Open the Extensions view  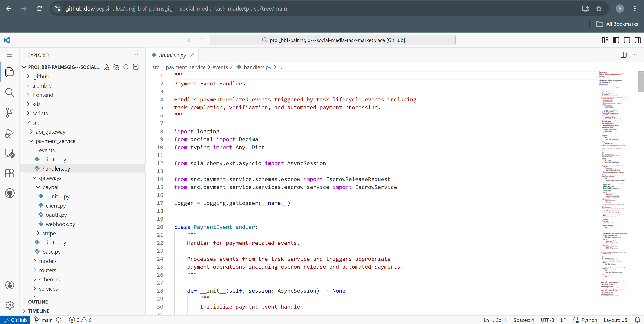pos(10,173)
